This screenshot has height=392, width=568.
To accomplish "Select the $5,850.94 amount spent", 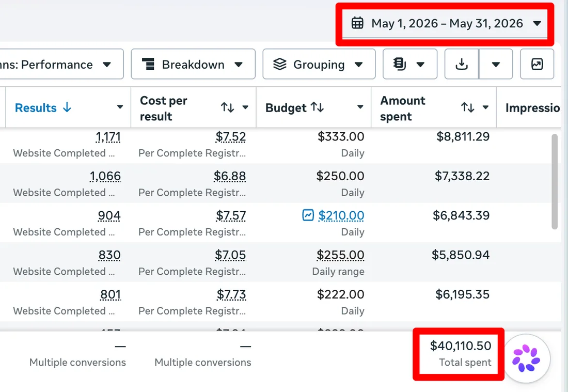I will 461,256.
